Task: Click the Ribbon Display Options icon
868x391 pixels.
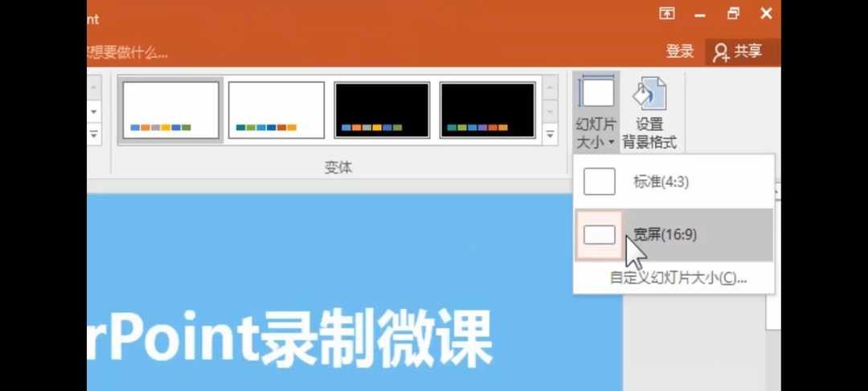Action: click(667, 14)
